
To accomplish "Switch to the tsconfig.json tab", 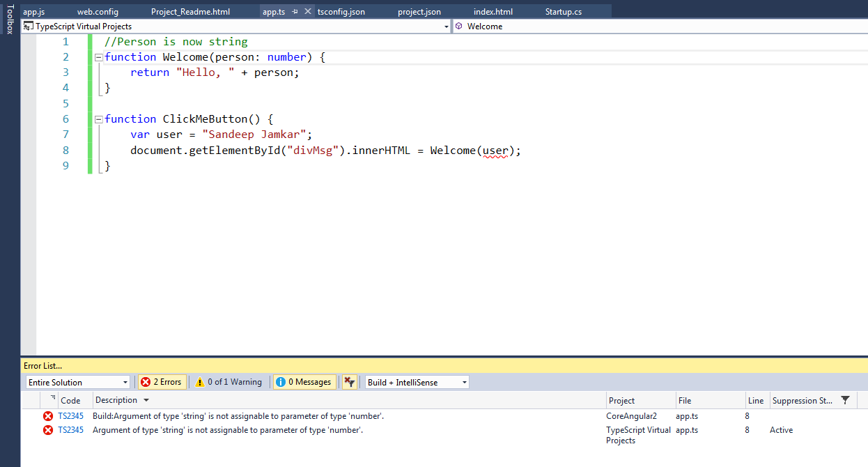I will [x=341, y=11].
